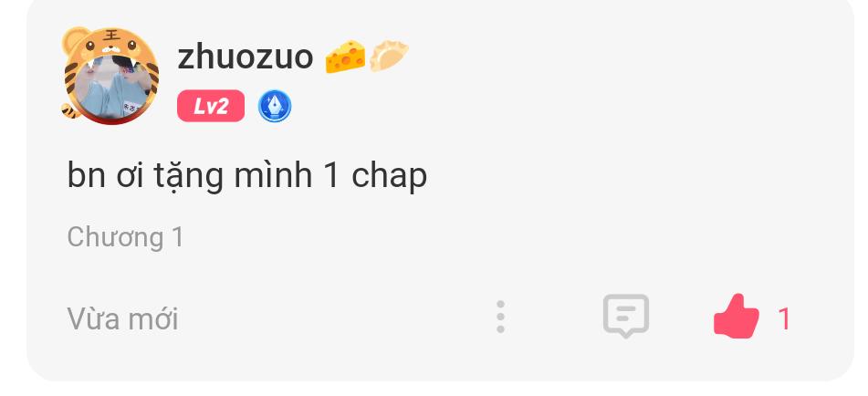Click the username zhuozuo
Viewport: 868px width, 396px height.
(246, 57)
